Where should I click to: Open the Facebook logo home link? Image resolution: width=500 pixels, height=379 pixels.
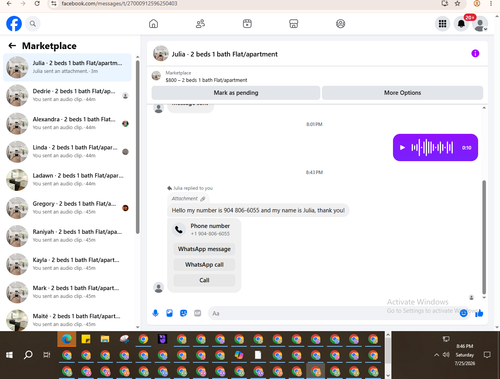tap(14, 24)
